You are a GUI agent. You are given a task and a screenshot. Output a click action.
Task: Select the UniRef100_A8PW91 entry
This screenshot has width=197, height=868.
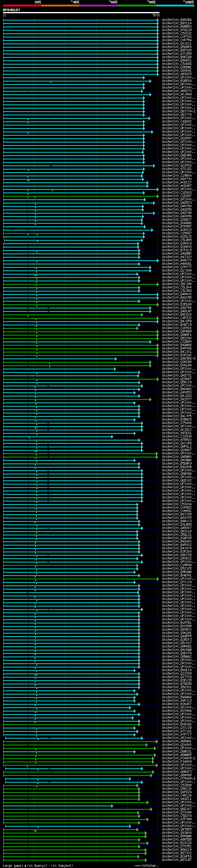tap(177, 742)
